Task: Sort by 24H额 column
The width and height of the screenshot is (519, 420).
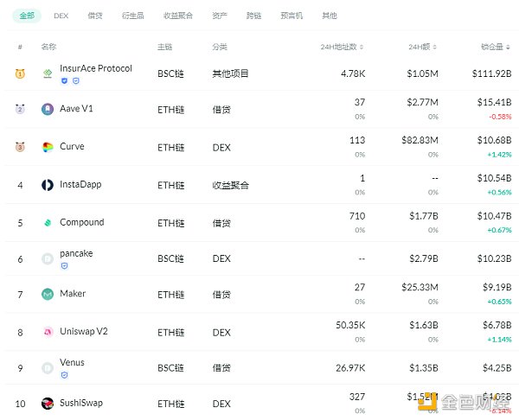Action: [423, 47]
